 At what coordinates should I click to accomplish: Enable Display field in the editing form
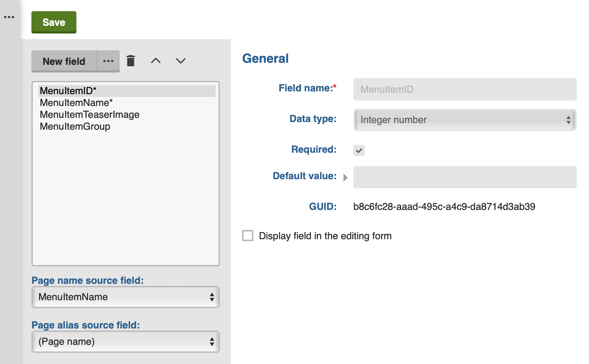[248, 236]
